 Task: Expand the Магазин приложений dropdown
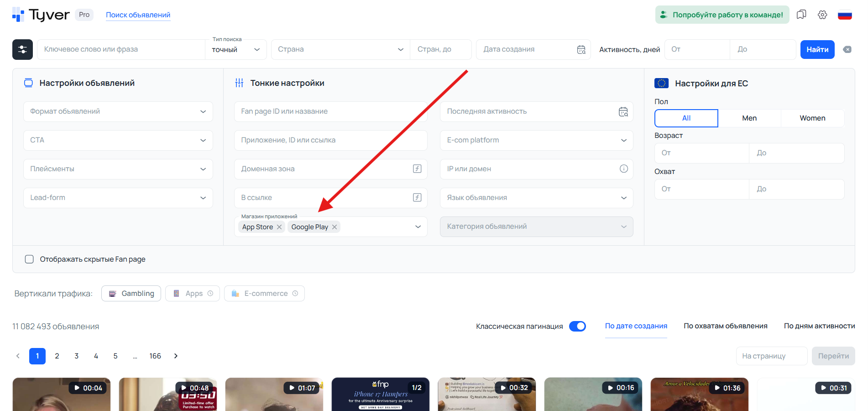pos(418,227)
